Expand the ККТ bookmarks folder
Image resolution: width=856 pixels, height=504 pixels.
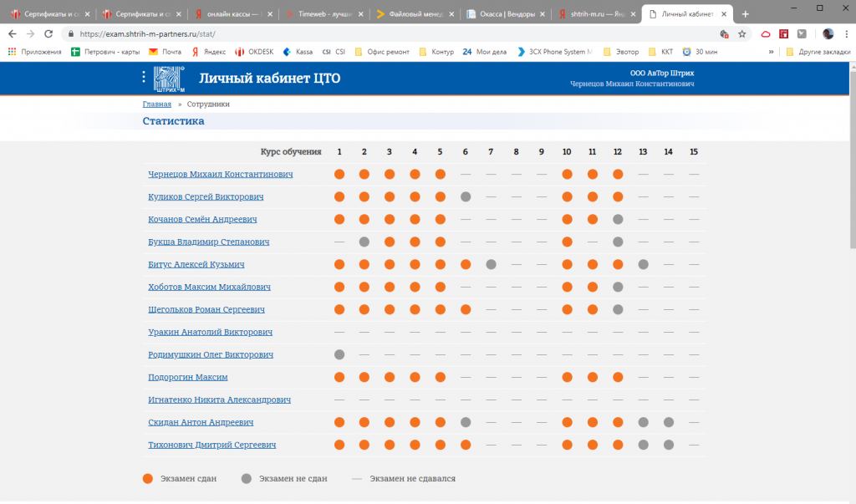tap(660, 52)
